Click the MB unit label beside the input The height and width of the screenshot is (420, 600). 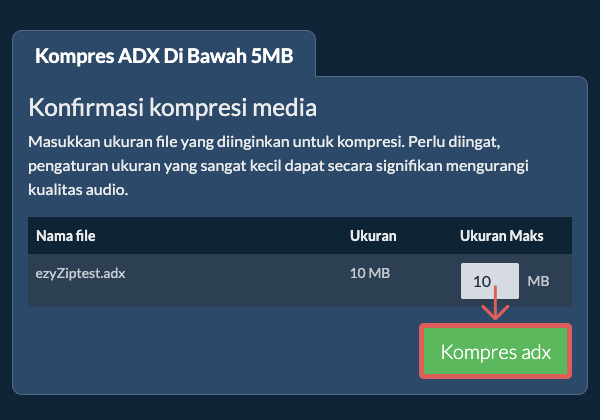(538, 281)
